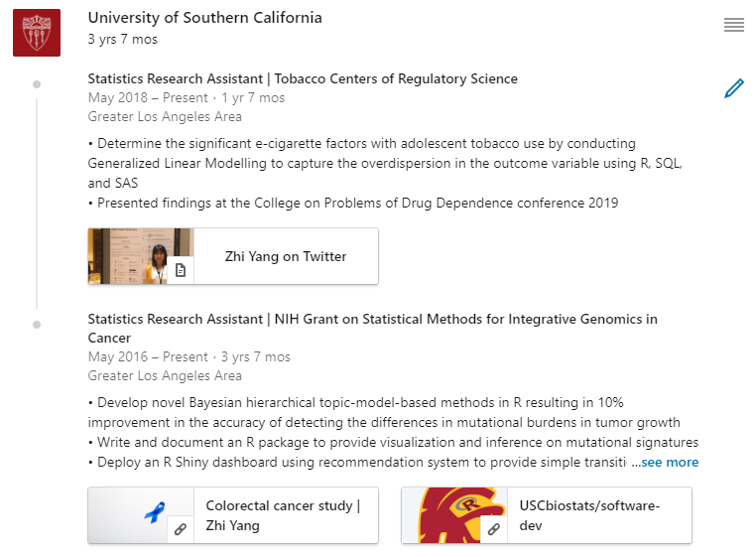Click second timeline dot for NIH position

pos(37,325)
